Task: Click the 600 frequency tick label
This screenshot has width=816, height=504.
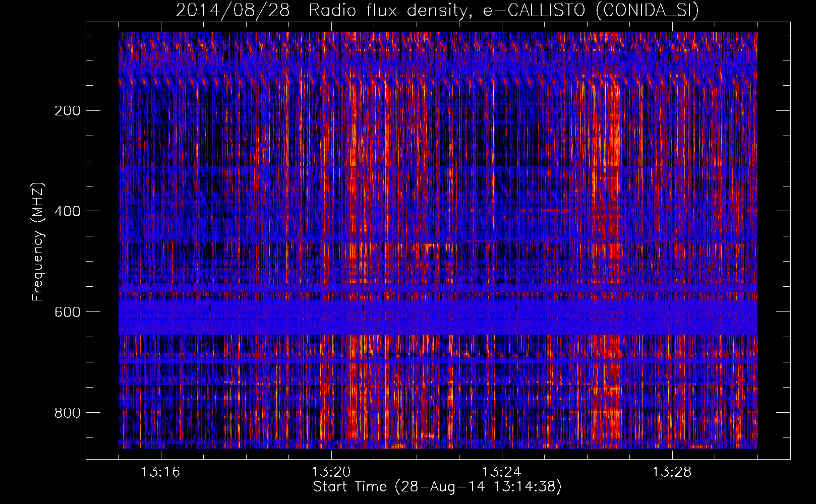Action: [68, 312]
